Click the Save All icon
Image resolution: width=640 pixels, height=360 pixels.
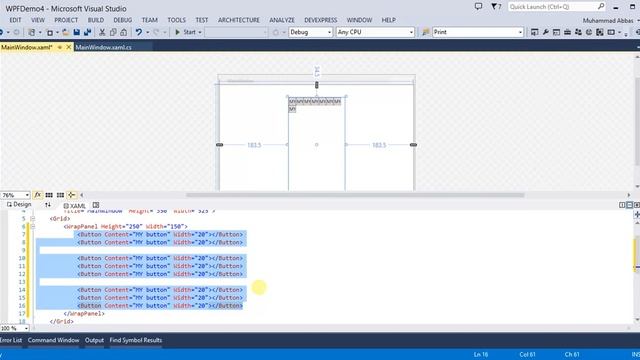(87, 32)
